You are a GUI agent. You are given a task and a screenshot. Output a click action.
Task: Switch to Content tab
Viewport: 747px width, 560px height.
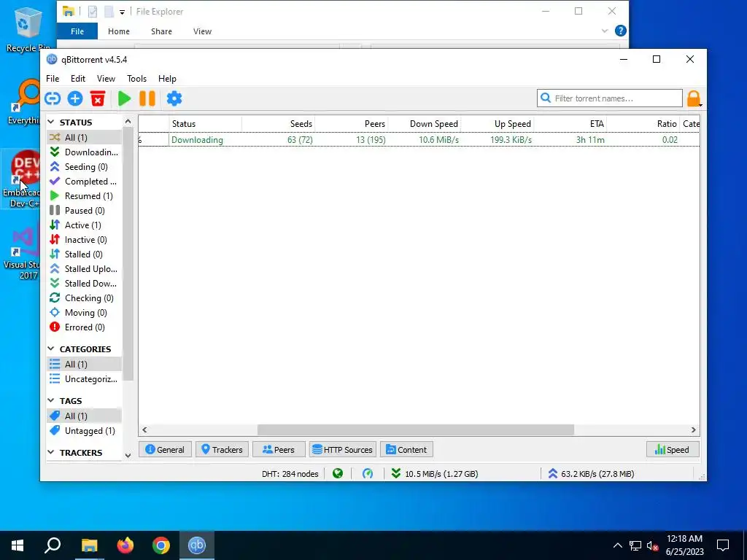[406, 449]
